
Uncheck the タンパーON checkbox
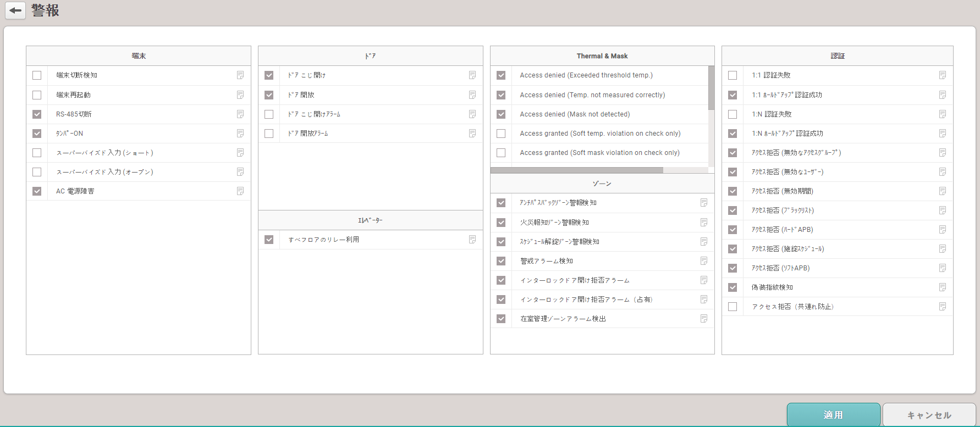37,134
